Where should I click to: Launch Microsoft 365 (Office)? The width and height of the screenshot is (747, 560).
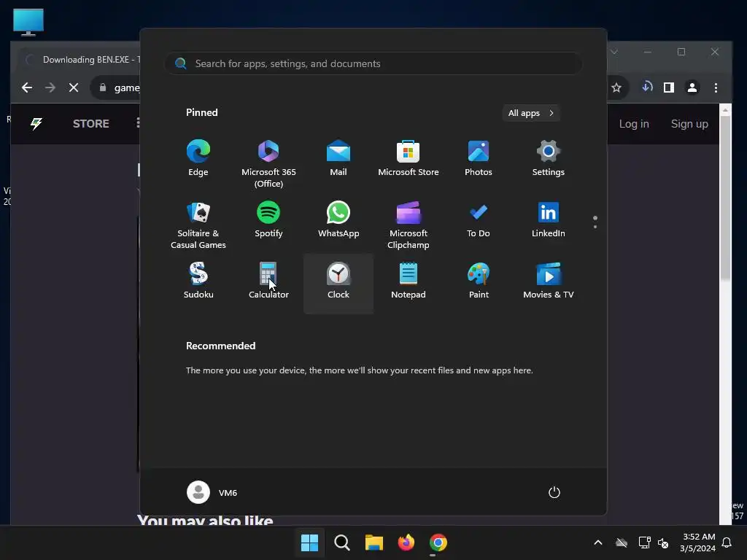[268, 164]
